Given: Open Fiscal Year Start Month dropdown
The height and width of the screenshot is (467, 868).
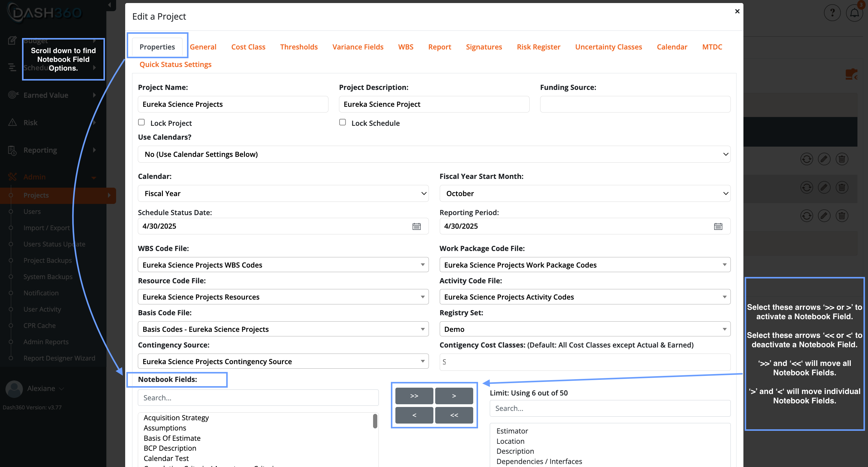Looking at the screenshot, I should tap(584, 193).
